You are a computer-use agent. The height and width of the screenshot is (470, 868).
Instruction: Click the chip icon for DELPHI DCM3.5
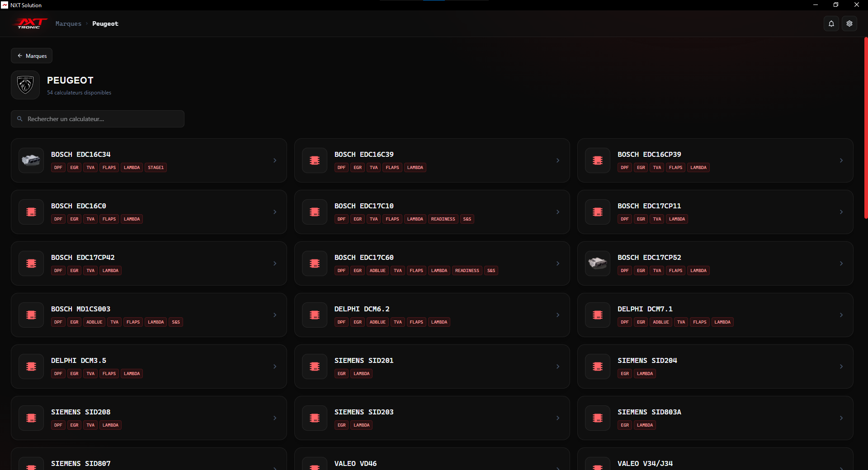(x=31, y=367)
